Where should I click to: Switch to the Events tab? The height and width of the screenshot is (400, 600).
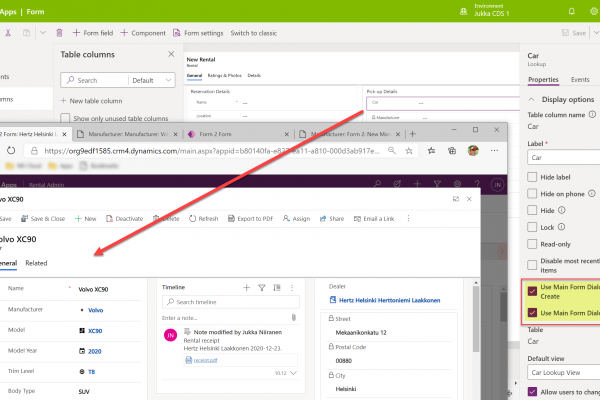(x=580, y=80)
